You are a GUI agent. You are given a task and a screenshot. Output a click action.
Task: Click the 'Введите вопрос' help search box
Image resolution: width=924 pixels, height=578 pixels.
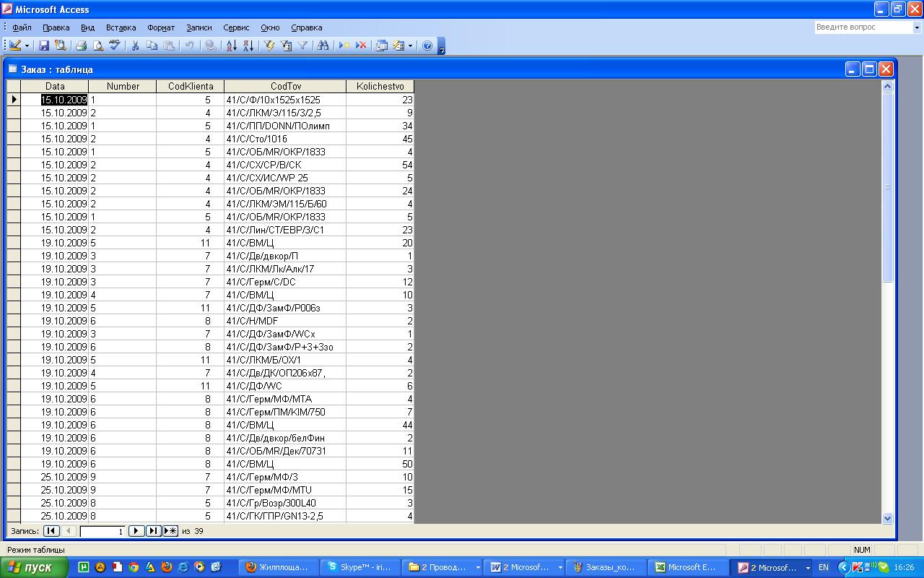pyautogui.click(x=863, y=27)
